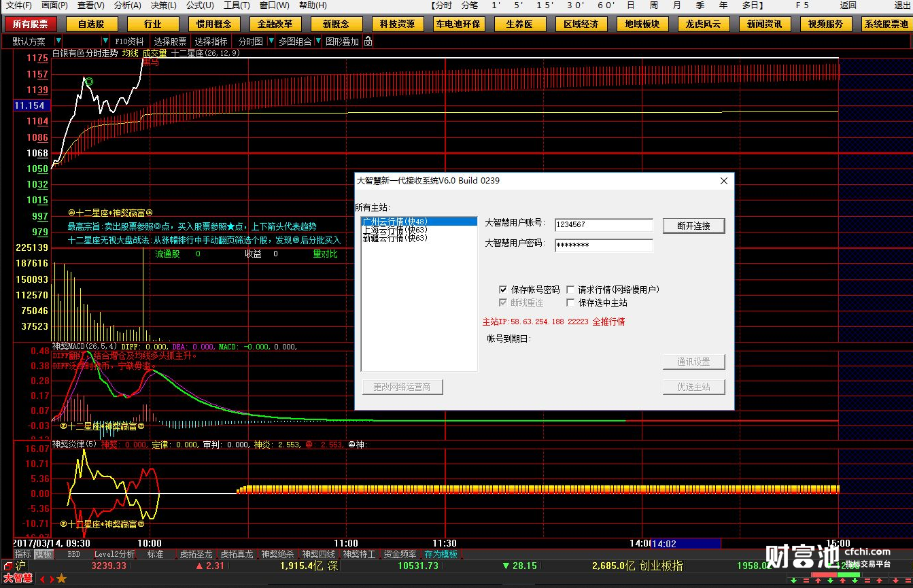Open the 视频服务 section
This screenshot has width=913, height=588.
tap(826, 24)
